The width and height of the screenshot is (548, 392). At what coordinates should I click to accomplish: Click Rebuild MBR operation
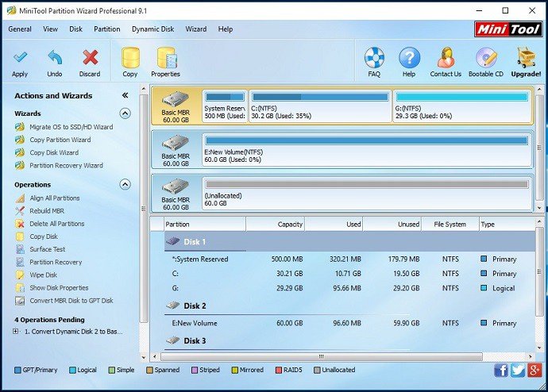click(47, 211)
